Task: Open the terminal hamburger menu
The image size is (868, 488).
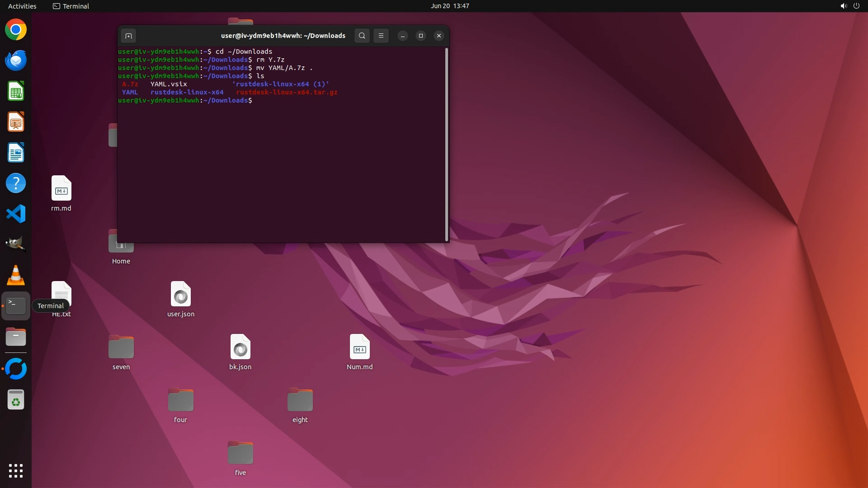Action: (x=381, y=36)
